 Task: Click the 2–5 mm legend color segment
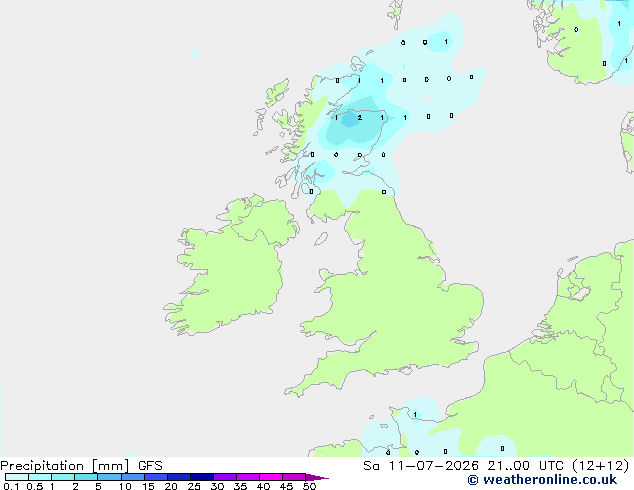coord(86,477)
